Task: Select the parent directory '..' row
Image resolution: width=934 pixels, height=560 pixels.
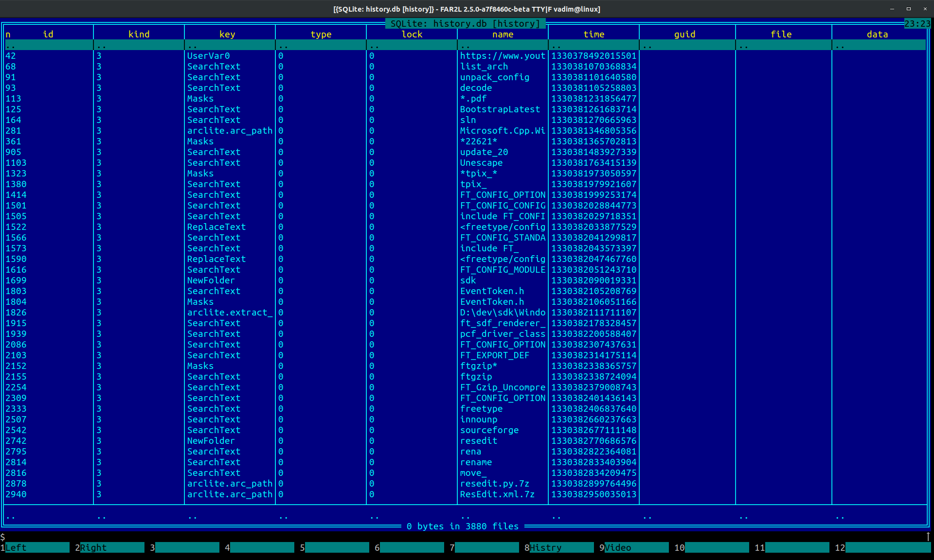Action: coord(49,45)
